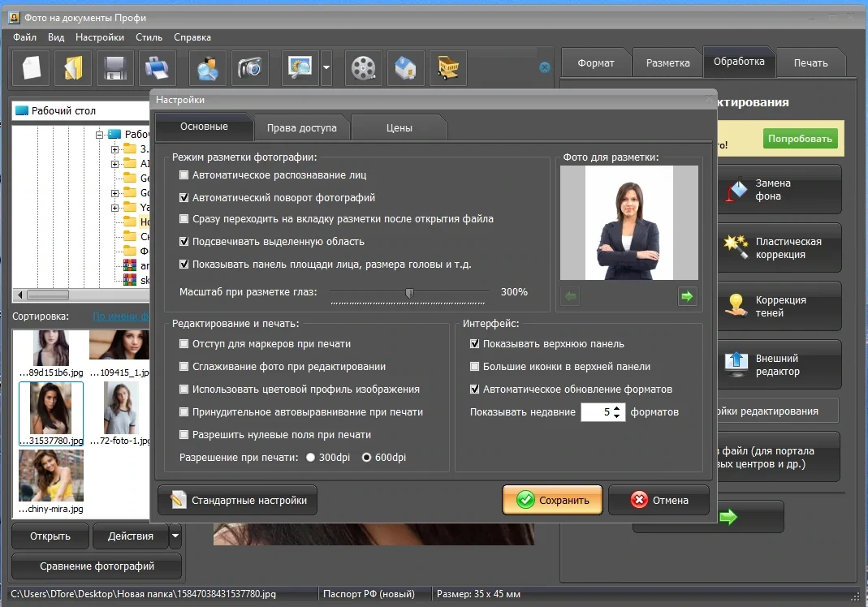The width and height of the screenshot is (868, 607).
Task: Click the Коррекция теней light bulb icon
Action: [736, 305]
